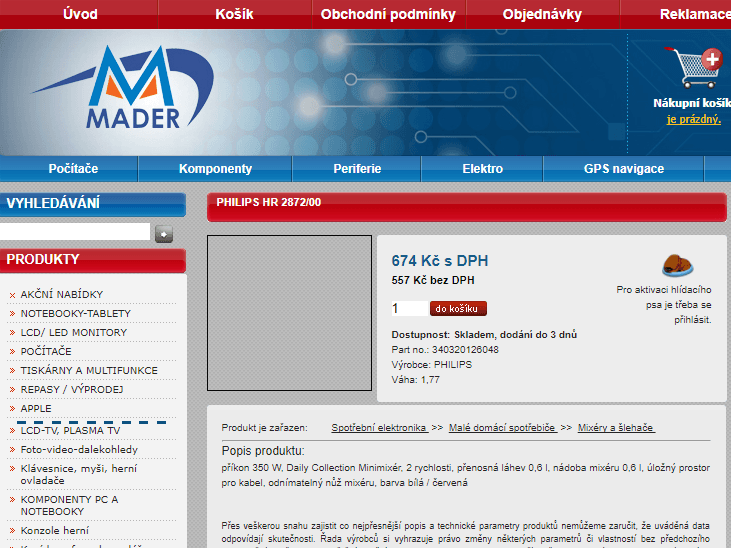Open NOTEBOOKY-TABLETY in sidebar
731x548 pixels.
pyautogui.click(x=76, y=313)
